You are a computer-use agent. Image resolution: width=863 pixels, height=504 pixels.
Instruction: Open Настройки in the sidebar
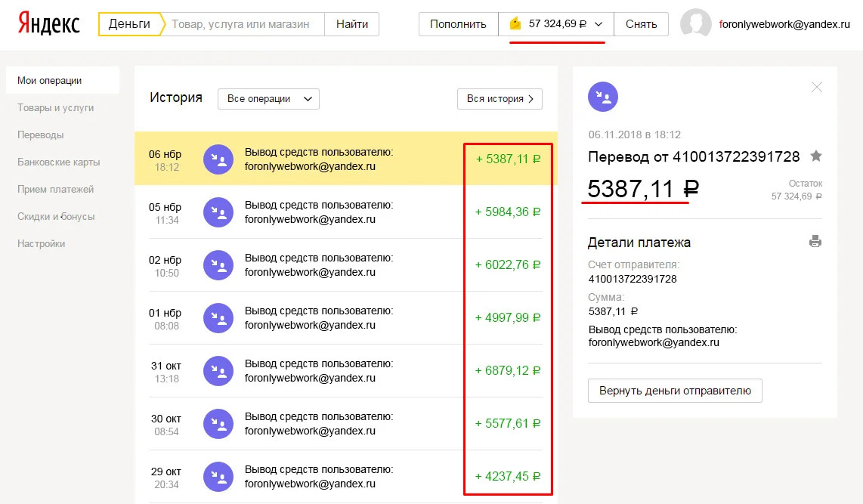pos(42,243)
